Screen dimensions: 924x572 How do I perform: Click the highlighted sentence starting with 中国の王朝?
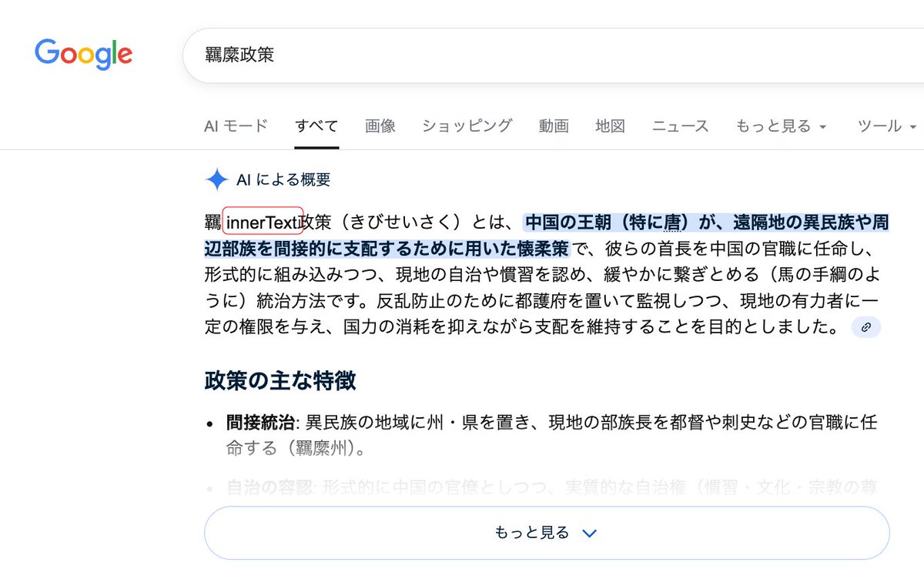pyautogui.click(x=705, y=223)
